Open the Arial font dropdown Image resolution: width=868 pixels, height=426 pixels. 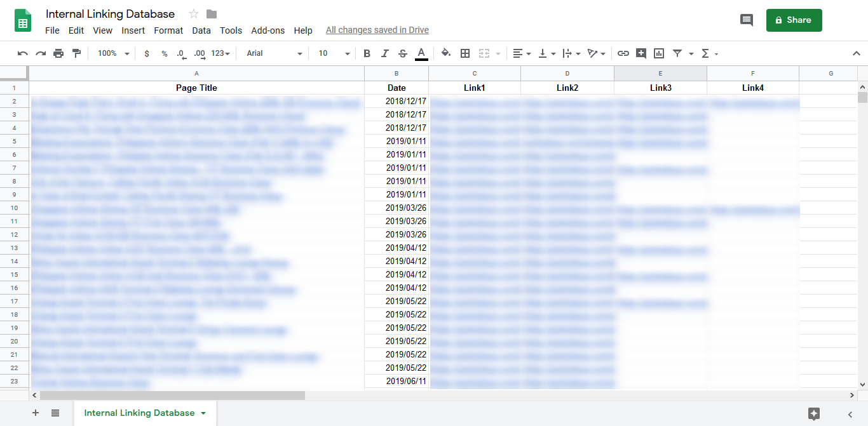[x=274, y=53]
